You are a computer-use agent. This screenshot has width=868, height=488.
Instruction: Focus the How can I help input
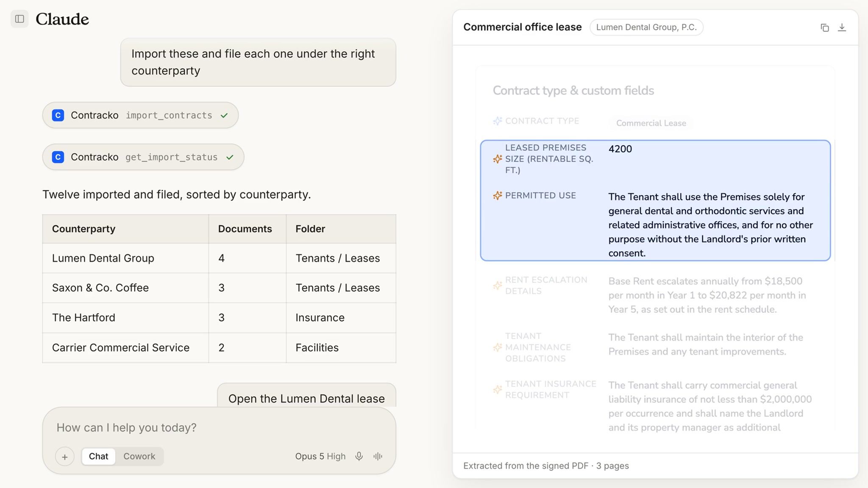[219, 428]
